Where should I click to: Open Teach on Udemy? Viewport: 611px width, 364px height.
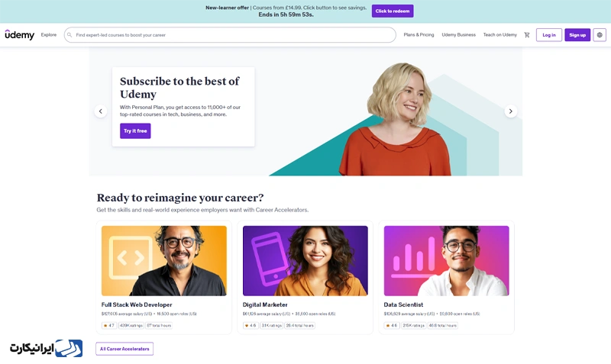click(500, 35)
